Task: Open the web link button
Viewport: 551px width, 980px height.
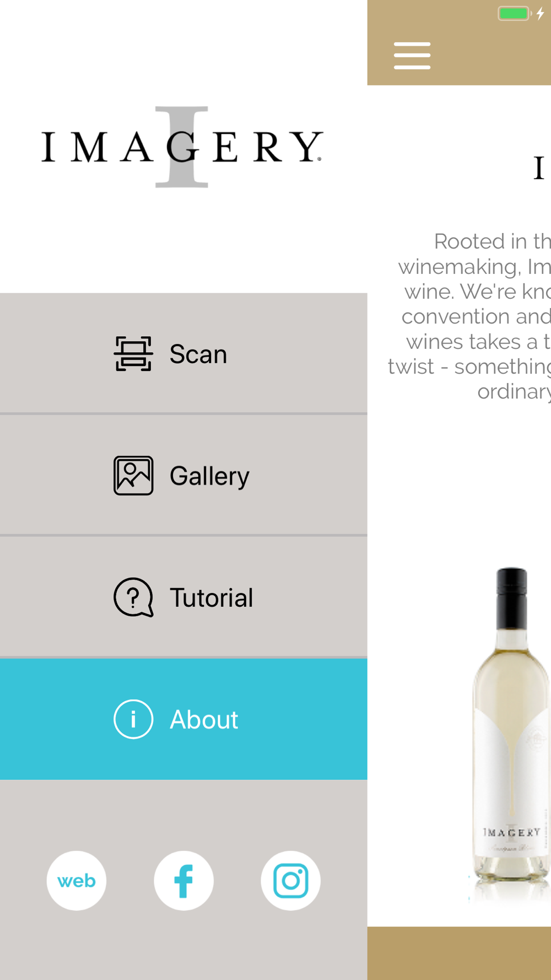Action: click(x=77, y=881)
